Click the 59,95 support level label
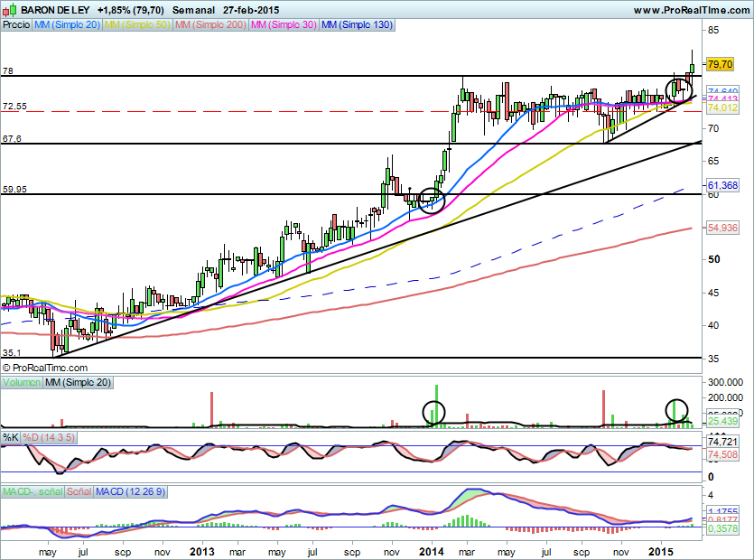 14,190
